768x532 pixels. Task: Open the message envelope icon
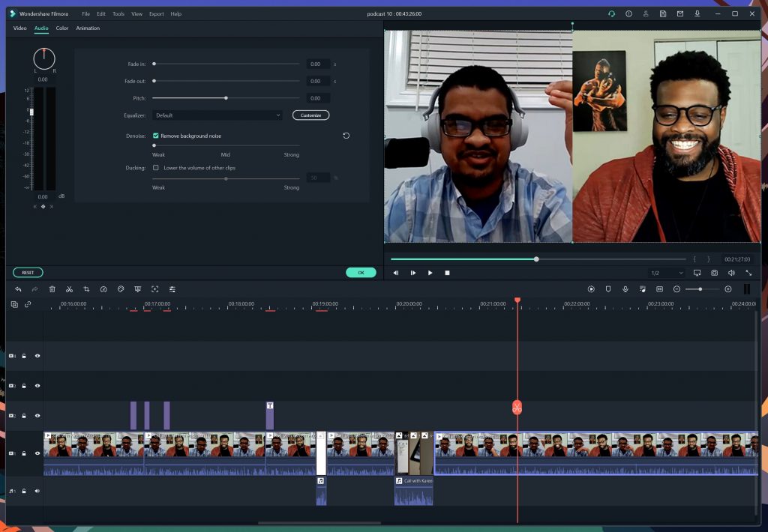[x=679, y=13]
